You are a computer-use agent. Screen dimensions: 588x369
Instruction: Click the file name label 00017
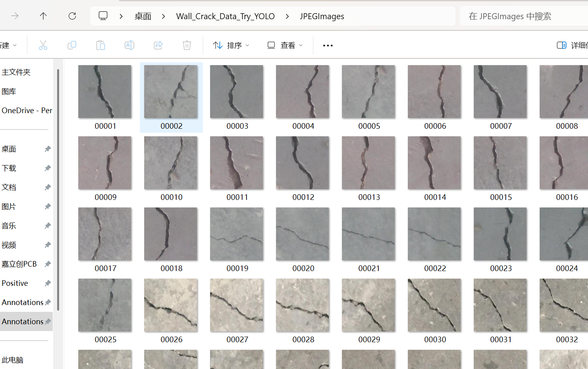105,268
